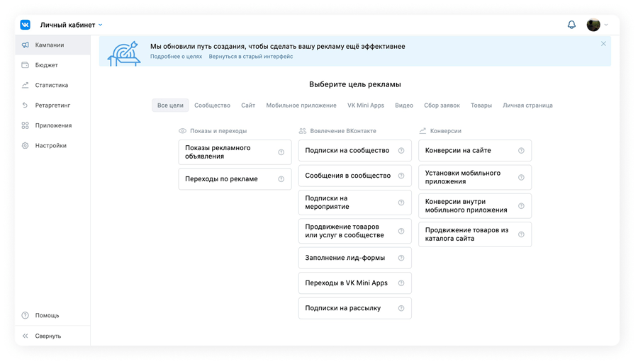Open the profile avatar menu
The height and width of the screenshot is (364, 638).
pyautogui.click(x=594, y=25)
